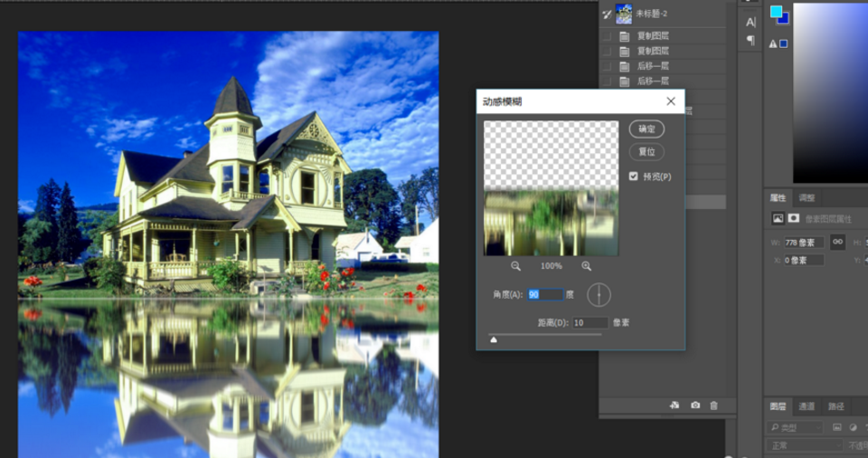
Task: Click the distance slider handle
Action: [493, 340]
